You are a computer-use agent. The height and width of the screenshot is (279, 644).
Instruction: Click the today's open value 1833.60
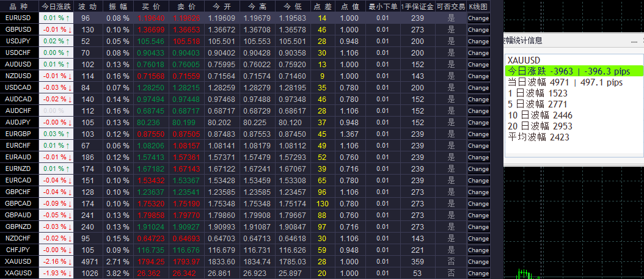pos(222,262)
